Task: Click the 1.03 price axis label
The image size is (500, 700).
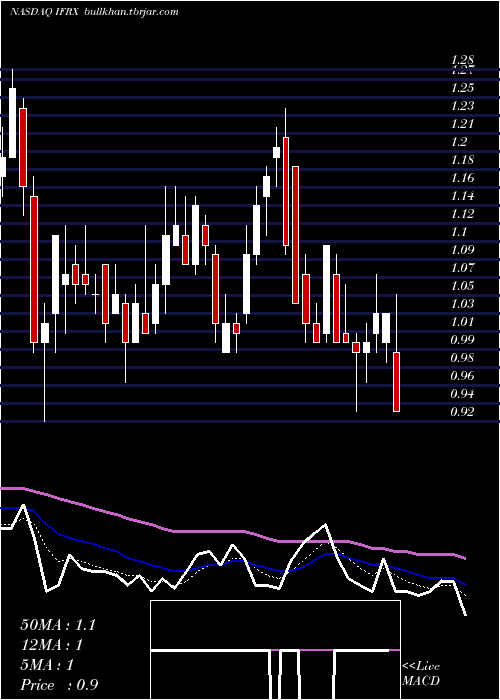Action: pyautogui.click(x=462, y=304)
